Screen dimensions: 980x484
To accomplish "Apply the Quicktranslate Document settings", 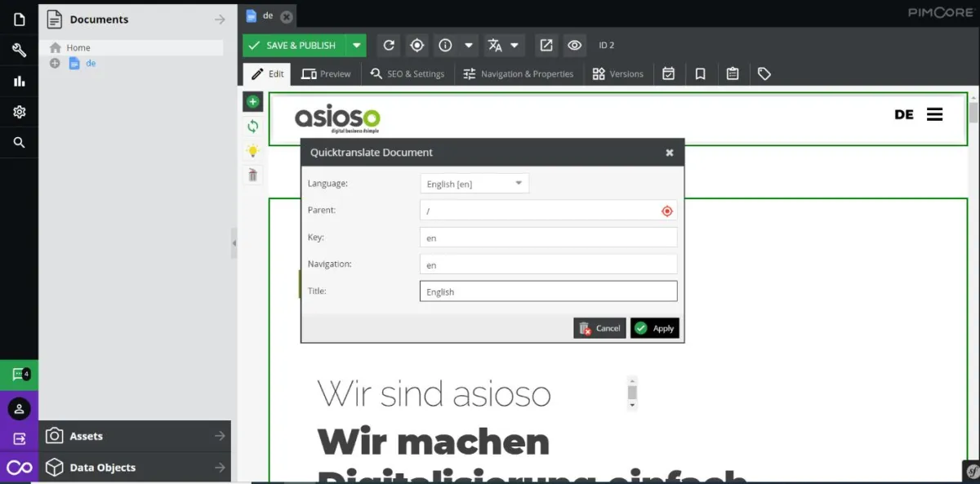I will (655, 327).
